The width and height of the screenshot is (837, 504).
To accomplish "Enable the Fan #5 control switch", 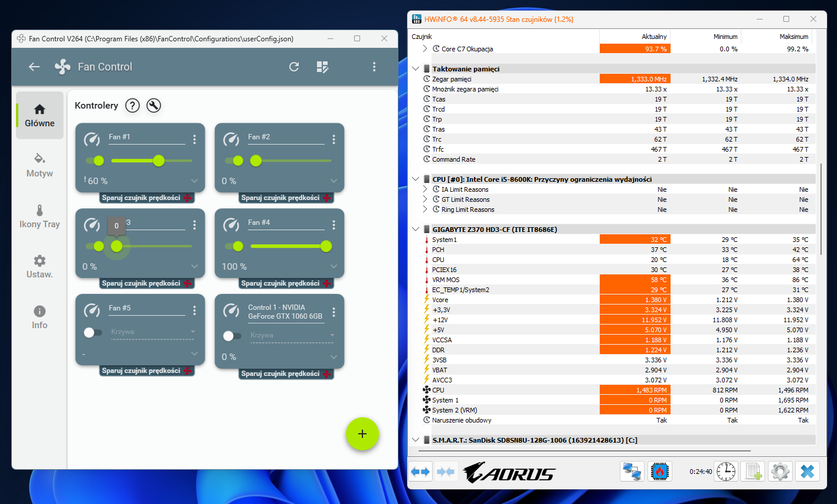I will 93,332.
